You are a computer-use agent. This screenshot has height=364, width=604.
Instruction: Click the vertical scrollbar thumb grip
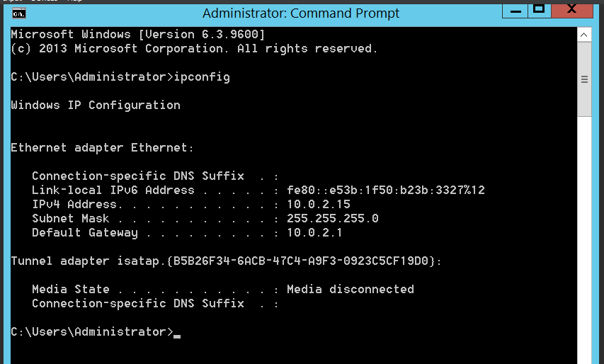click(584, 79)
